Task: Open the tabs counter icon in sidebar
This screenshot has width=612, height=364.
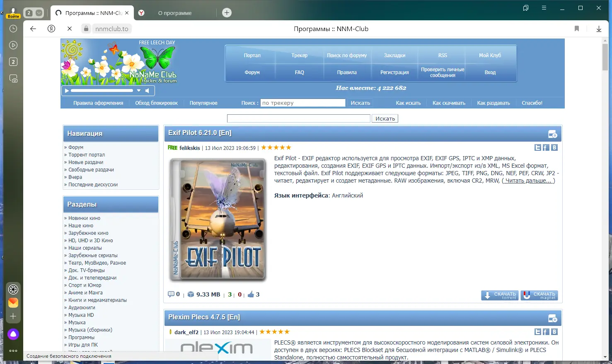Action: 13,62
